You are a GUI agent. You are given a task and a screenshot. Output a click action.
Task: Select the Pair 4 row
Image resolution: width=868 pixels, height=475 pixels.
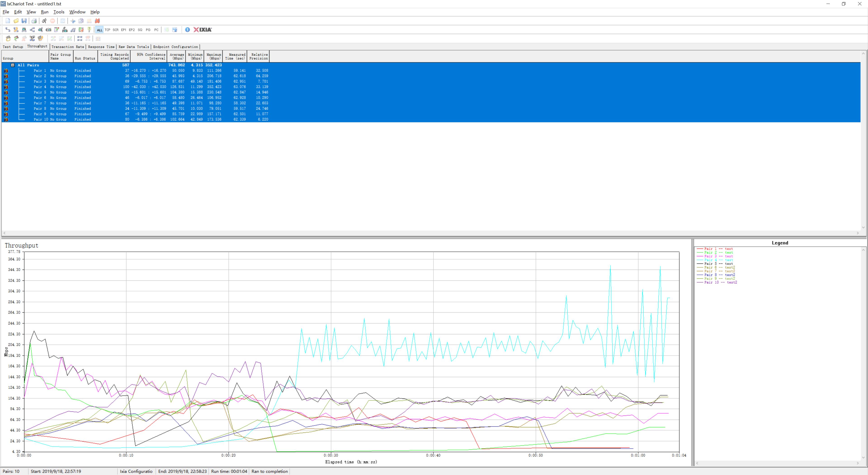(135, 87)
